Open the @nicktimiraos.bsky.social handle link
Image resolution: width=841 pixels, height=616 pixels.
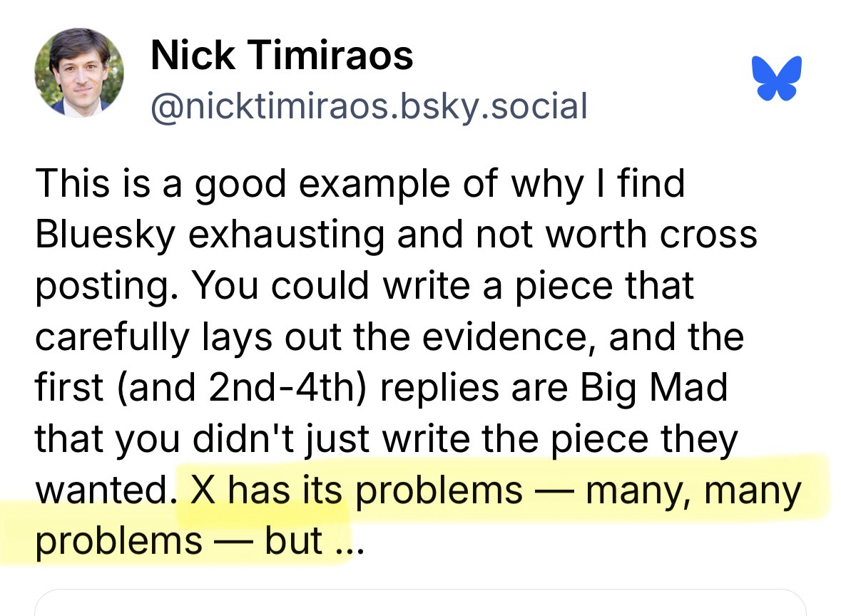[369, 106]
